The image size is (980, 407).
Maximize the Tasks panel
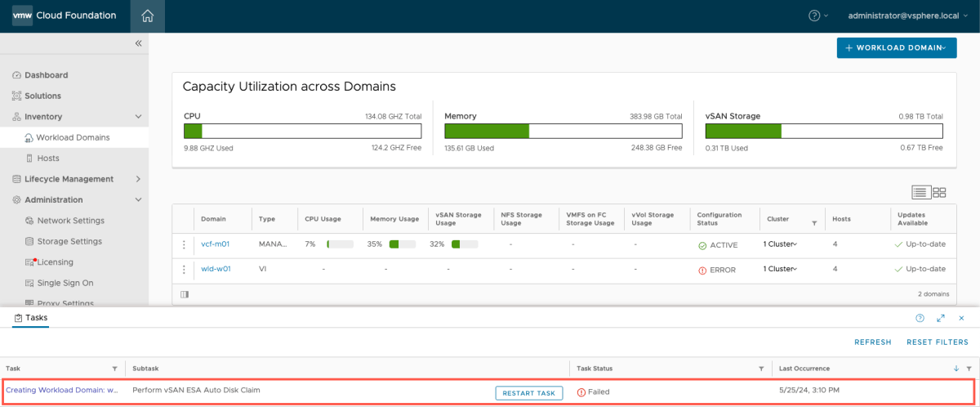pyautogui.click(x=941, y=318)
